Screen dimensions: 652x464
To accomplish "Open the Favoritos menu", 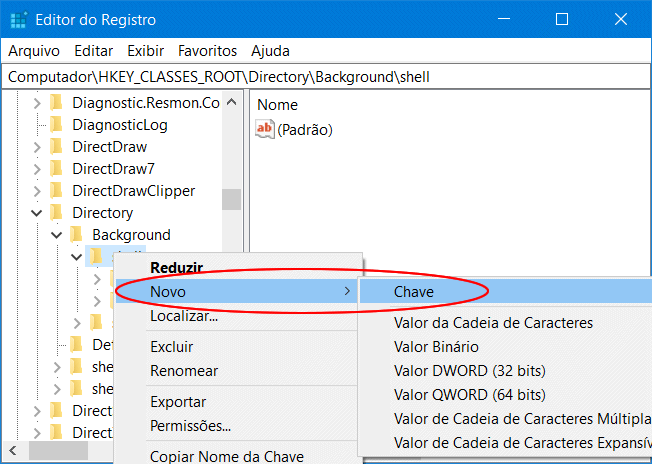I will point(207,50).
